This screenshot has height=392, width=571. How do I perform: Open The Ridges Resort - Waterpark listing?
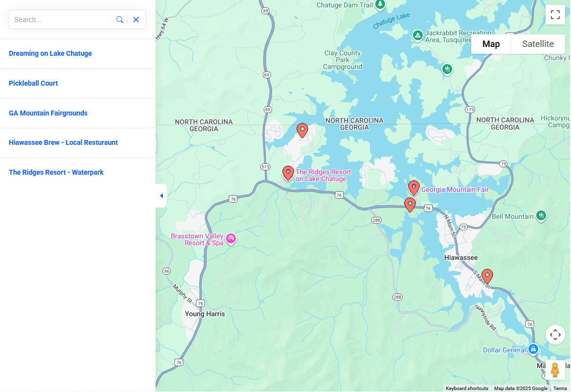point(56,172)
